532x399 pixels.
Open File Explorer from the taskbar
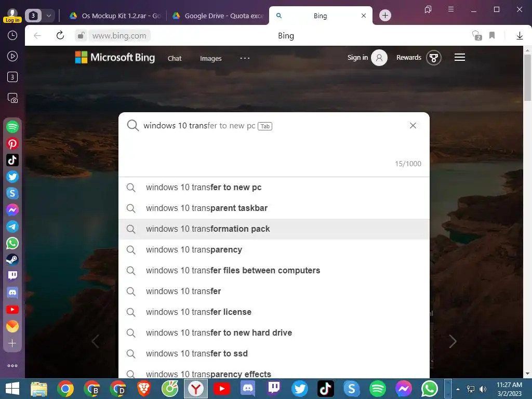point(39,389)
